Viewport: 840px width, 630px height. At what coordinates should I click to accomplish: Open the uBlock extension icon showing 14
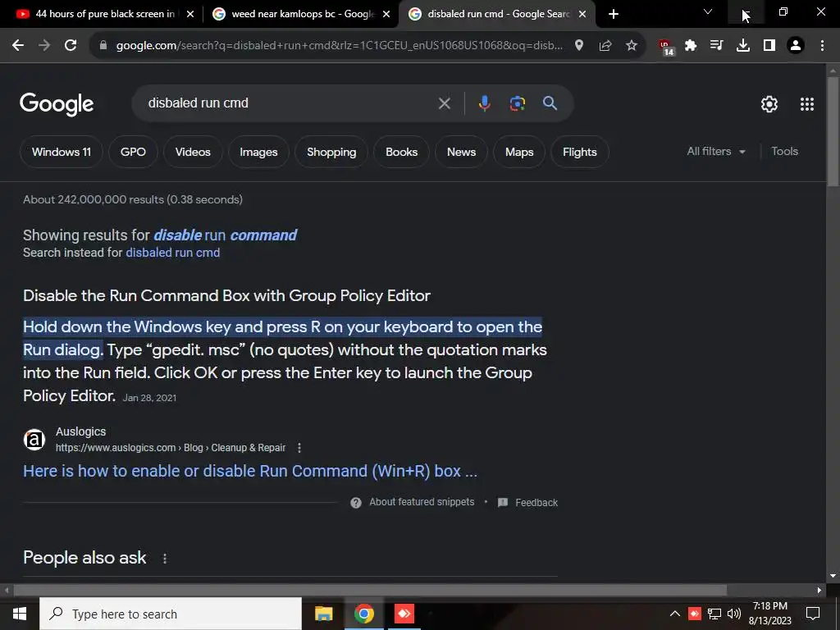666,47
